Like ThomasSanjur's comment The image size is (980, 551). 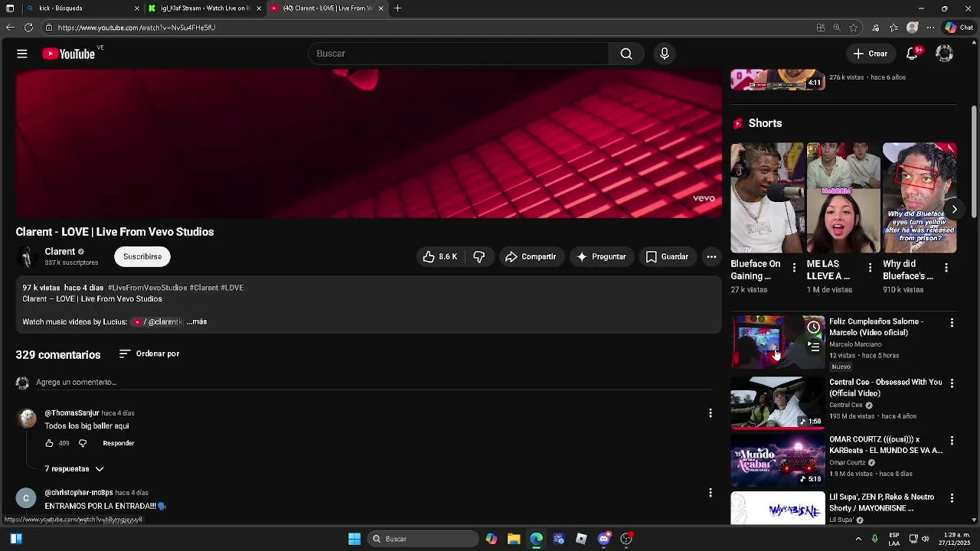(49, 443)
